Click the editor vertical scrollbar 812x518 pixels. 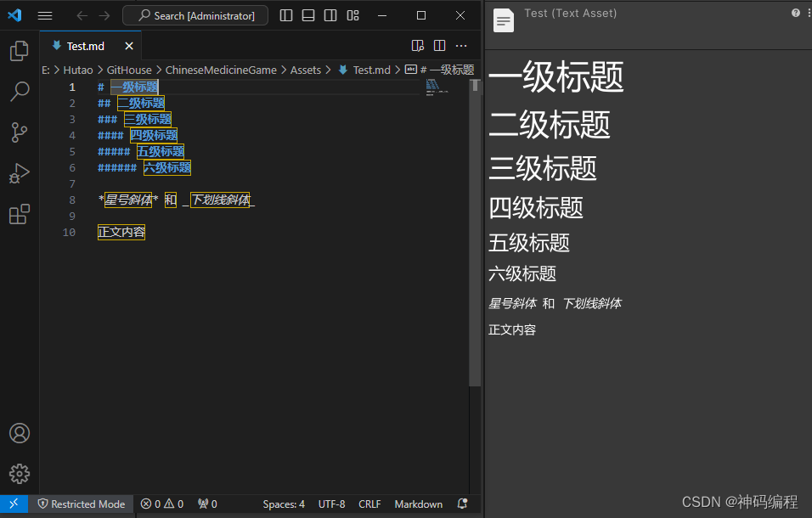(475, 233)
